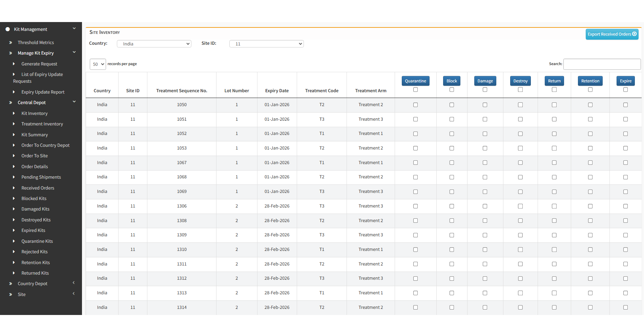Image resolution: width=644 pixels, height=336 pixels.
Task: Click the arrow icon beside Retention Kits
Action: click(x=14, y=262)
